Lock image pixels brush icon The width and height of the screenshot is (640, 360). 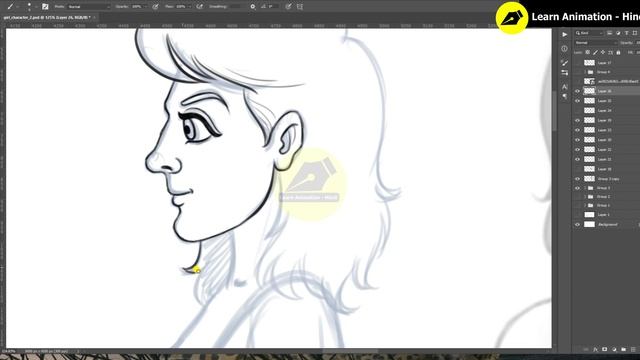(596, 53)
